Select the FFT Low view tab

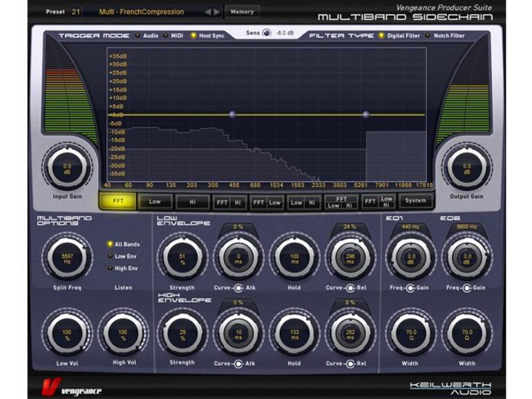[267, 202]
